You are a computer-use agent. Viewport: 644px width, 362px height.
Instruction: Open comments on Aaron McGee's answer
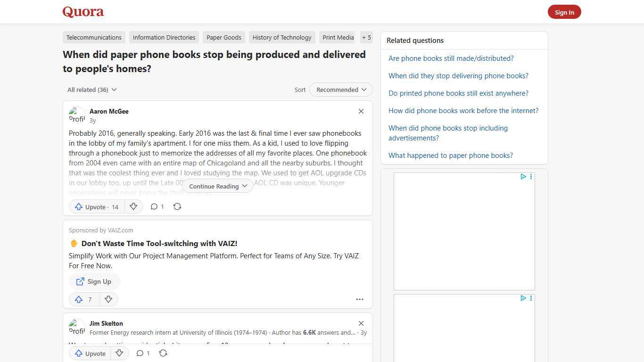pyautogui.click(x=157, y=206)
